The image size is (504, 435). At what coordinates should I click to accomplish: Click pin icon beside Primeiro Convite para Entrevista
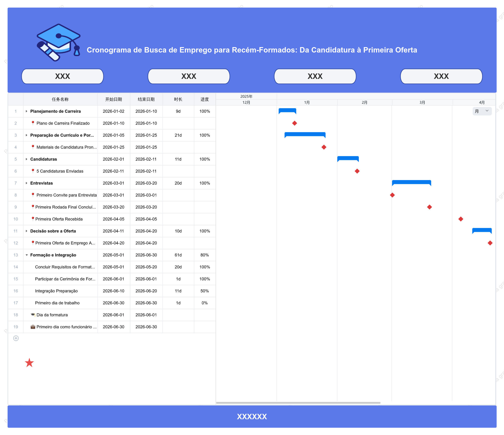[33, 195]
